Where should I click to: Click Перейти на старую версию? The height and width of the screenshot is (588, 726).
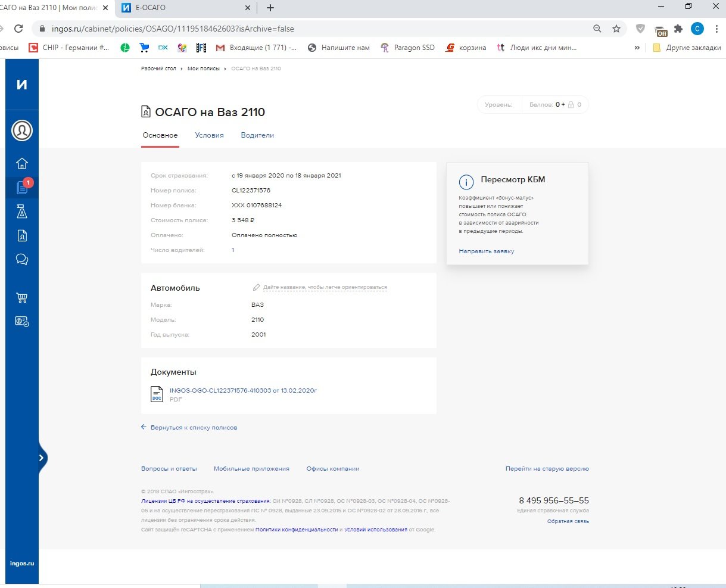547,469
